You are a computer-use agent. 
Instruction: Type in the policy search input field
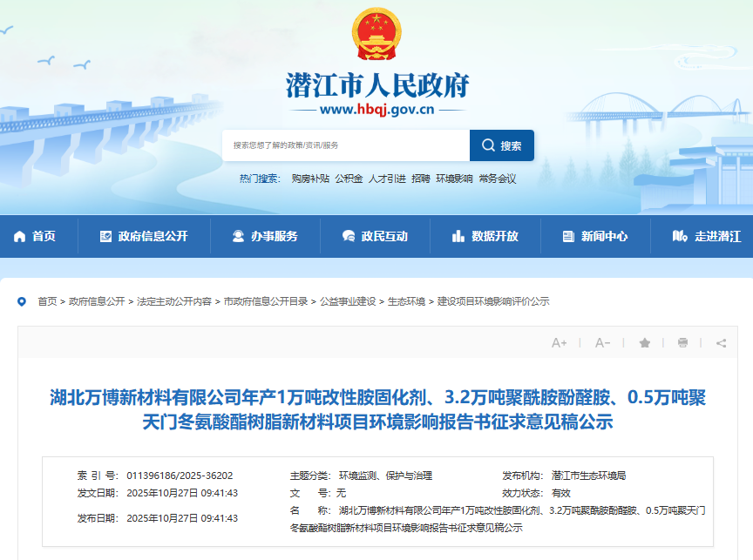point(345,145)
